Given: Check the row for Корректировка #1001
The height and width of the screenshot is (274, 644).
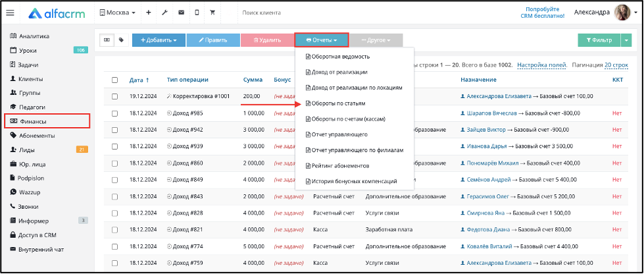Looking at the screenshot, I should (x=115, y=96).
